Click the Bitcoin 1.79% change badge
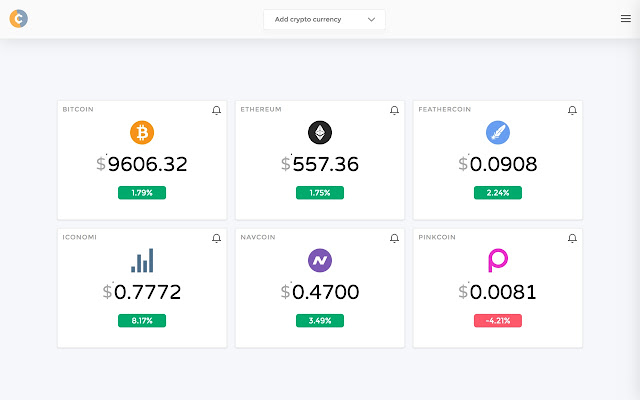Screen dimensions: 640x400 [x=142, y=193]
